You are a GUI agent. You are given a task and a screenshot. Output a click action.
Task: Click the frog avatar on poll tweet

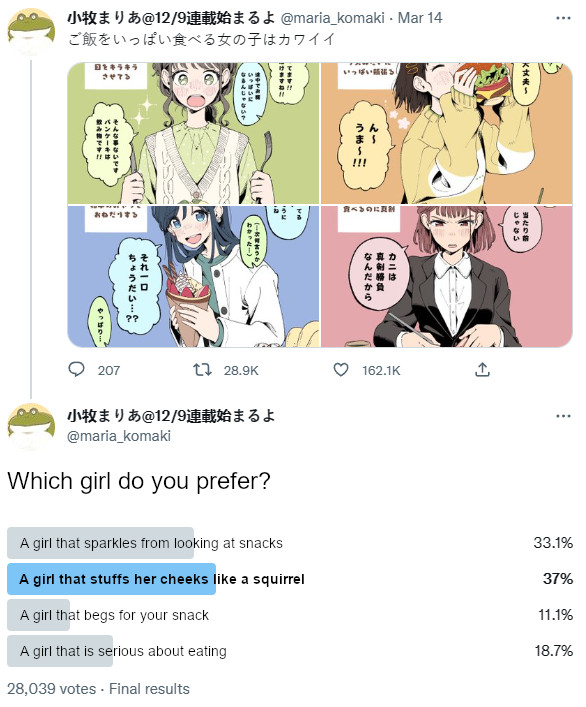coord(31,427)
